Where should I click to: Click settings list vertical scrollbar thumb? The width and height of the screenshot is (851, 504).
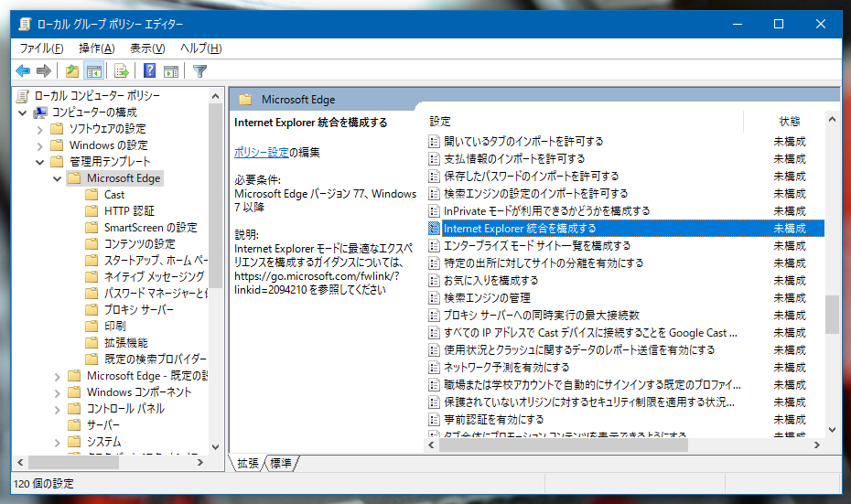pyautogui.click(x=832, y=315)
